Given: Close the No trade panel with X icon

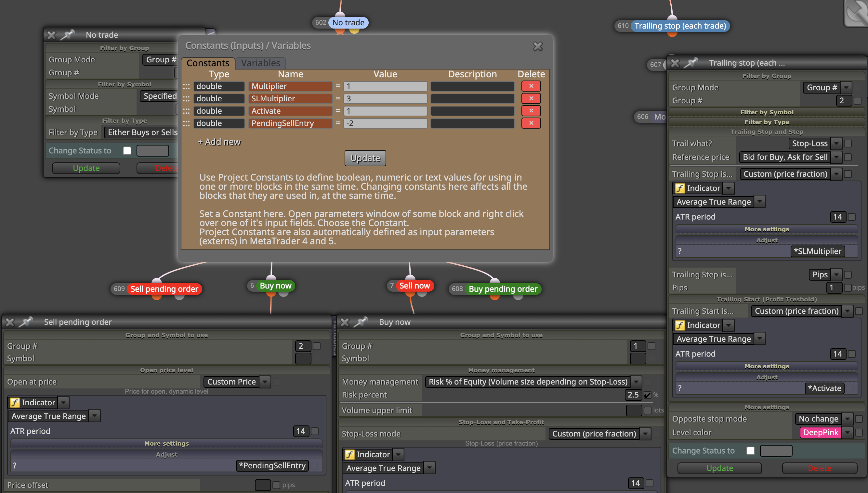Looking at the screenshot, I should pyautogui.click(x=51, y=35).
